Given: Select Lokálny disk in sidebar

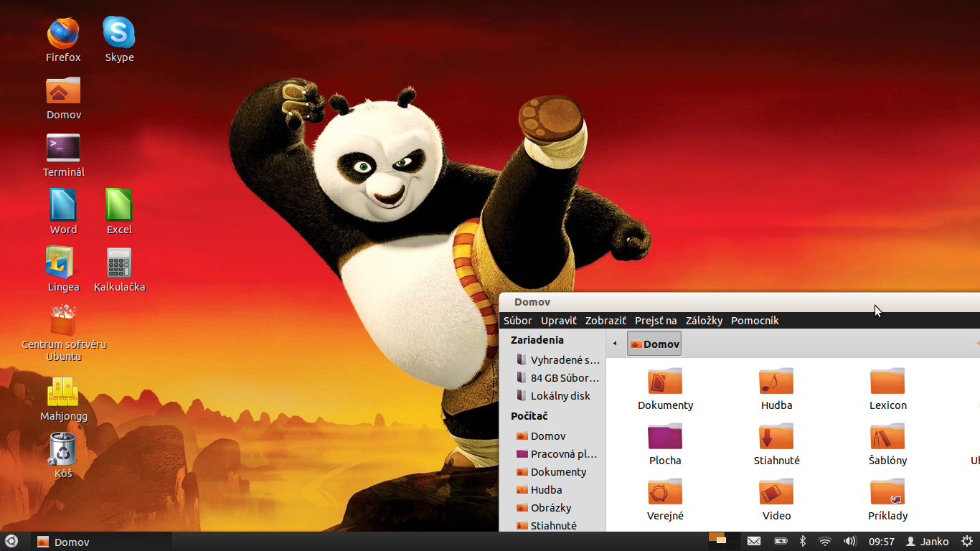Looking at the screenshot, I should 552,395.
